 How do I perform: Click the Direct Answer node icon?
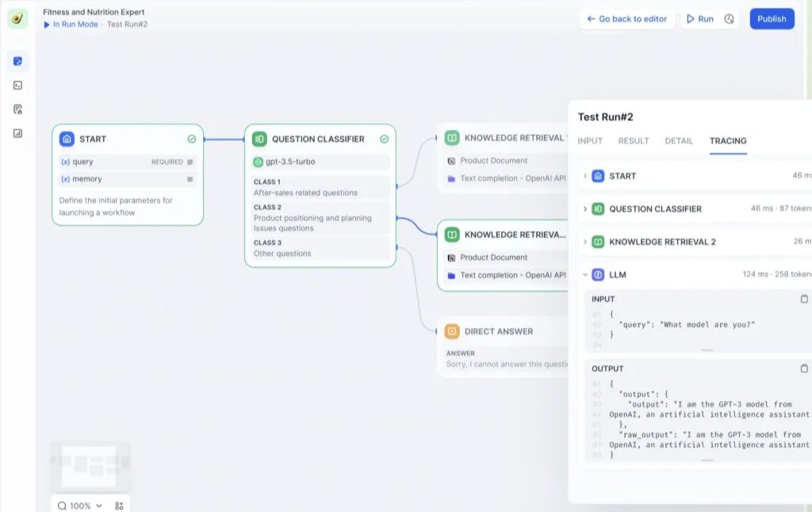tap(452, 331)
